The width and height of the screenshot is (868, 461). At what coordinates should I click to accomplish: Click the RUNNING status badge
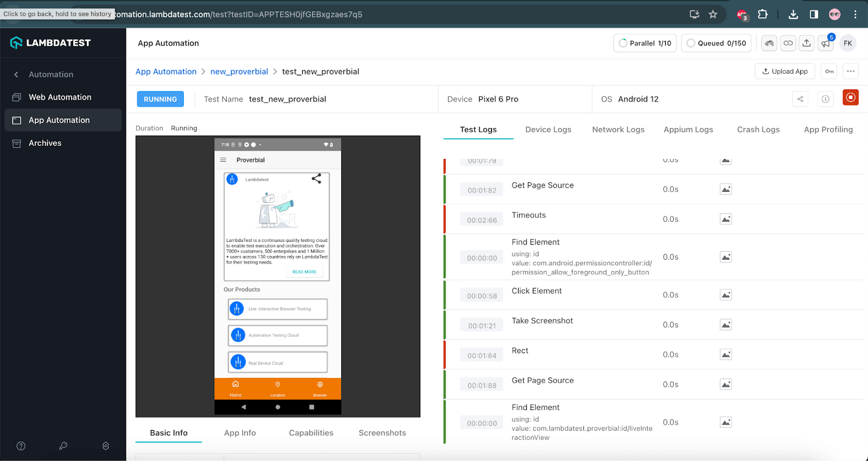(161, 99)
